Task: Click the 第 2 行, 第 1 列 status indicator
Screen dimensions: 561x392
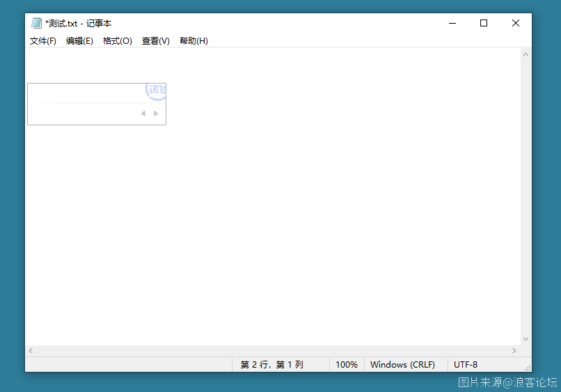Action: pos(272,365)
